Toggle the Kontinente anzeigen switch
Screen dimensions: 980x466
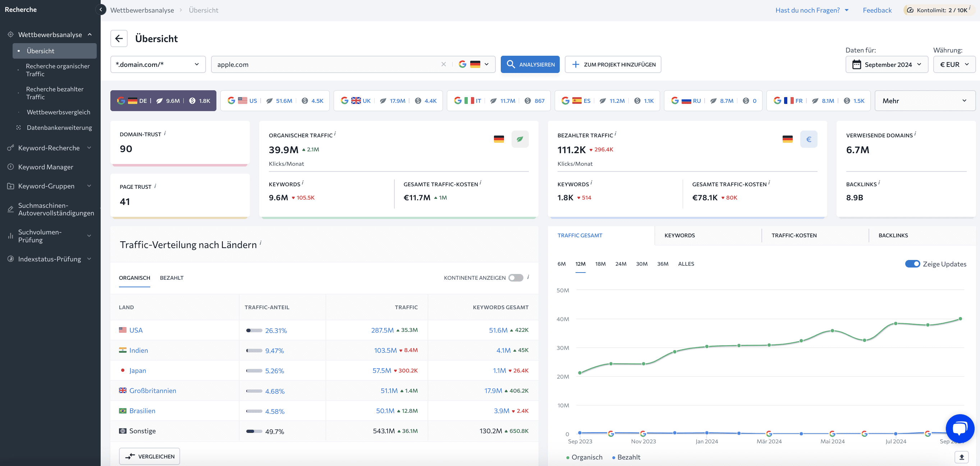[516, 278]
